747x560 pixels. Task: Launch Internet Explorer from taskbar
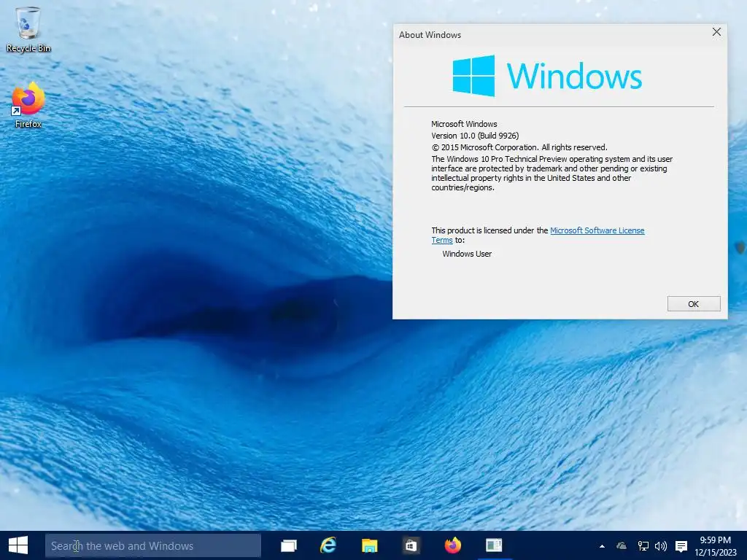pos(328,545)
